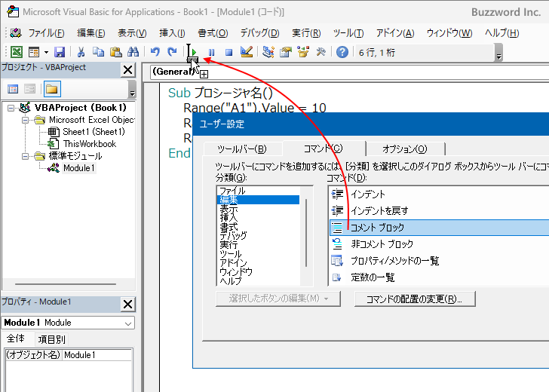
Task: Click the green Run Sub play icon
Action: pyautogui.click(x=195, y=53)
